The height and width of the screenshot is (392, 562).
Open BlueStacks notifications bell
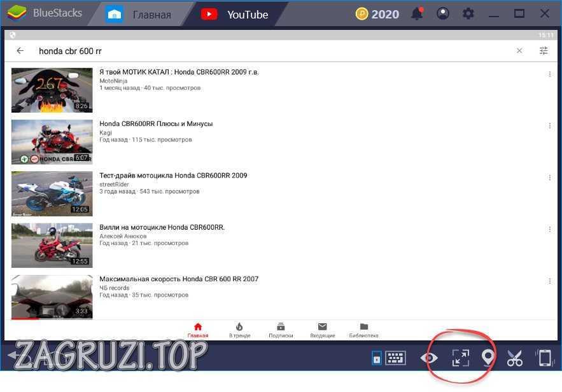pos(417,13)
